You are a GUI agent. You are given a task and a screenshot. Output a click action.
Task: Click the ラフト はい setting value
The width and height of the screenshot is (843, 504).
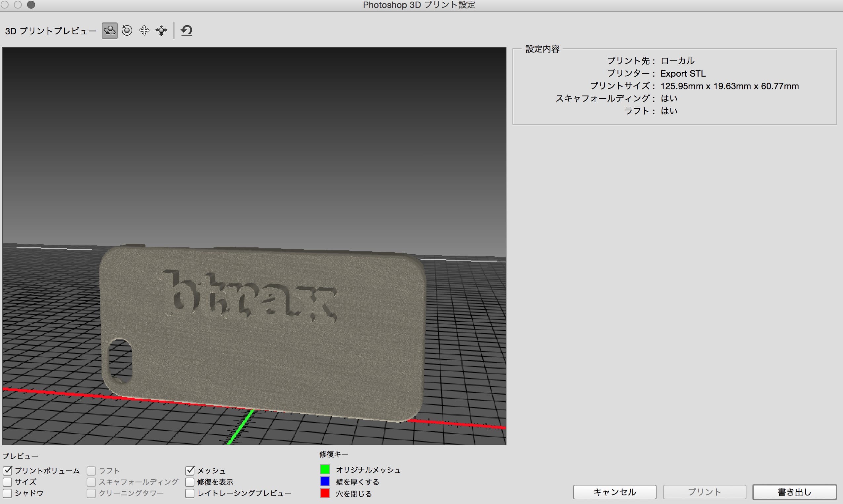669,111
